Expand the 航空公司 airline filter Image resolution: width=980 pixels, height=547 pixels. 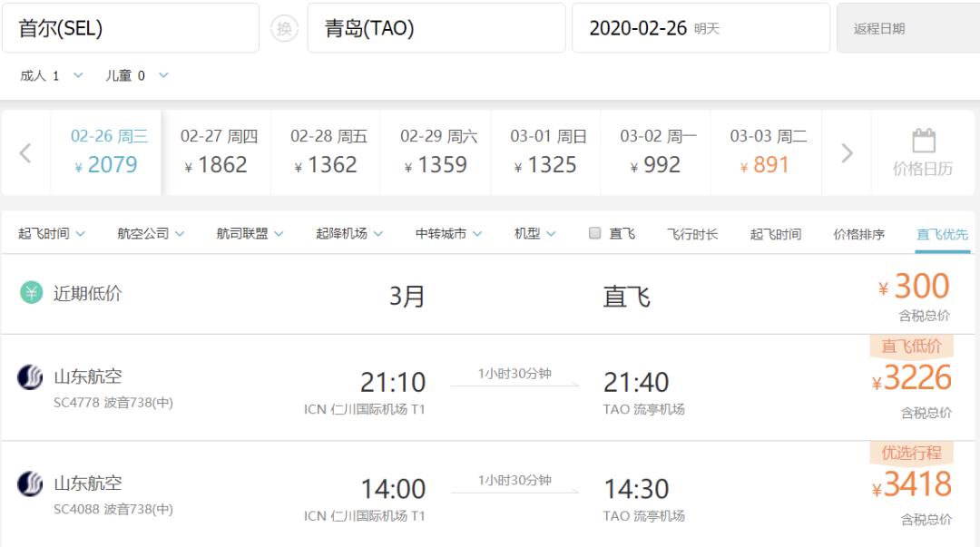click(x=152, y=233)
